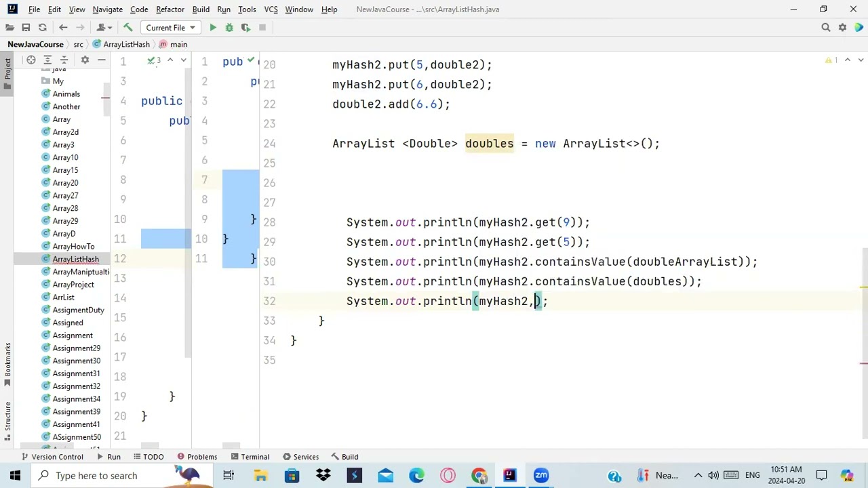The height and width of the screenshot is (488, 868).
Task: Click line number 32 in the gutter
Action: click(x=270, y=301)
